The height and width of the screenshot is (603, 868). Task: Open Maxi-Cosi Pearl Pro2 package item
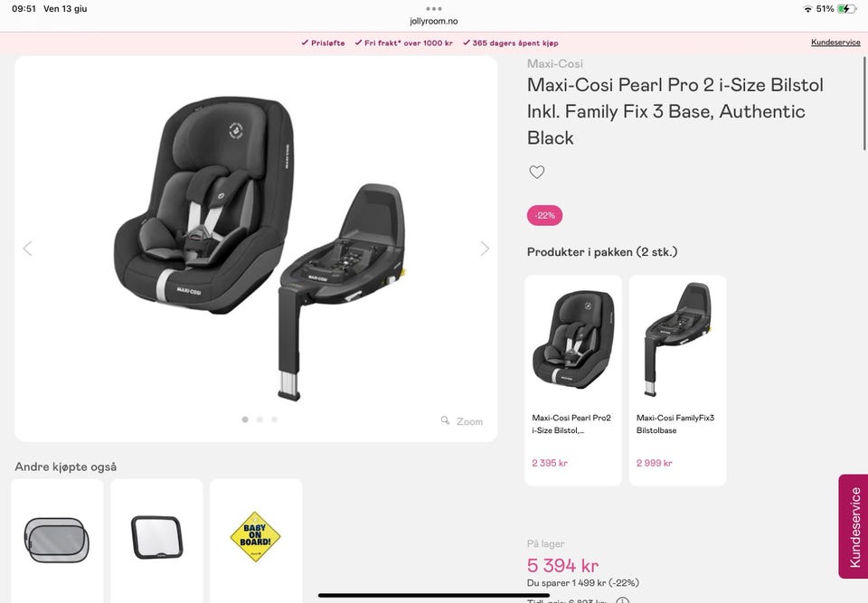pyautogui.click(x=573, y=380)
